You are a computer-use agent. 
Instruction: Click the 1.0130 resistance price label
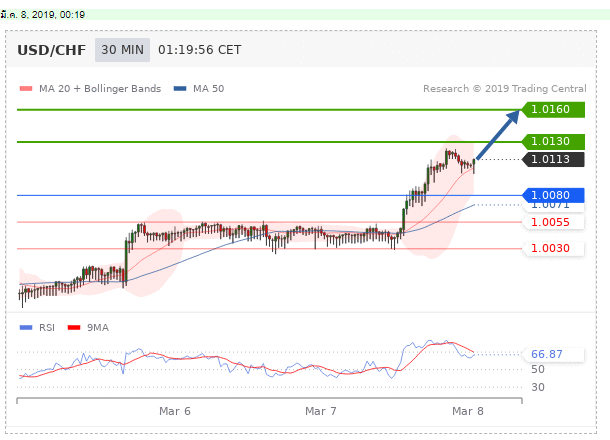[553, 141]
